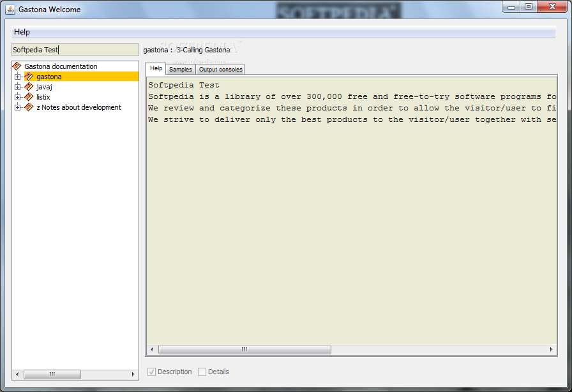Image resolution: width=572 pixels, height=392 pixels.
Task: Expand the javaj tree node
Action: pos(17,87)
